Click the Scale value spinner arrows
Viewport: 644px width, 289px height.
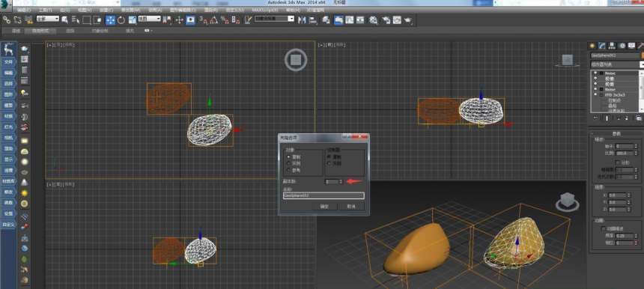[x=636, y=153]
